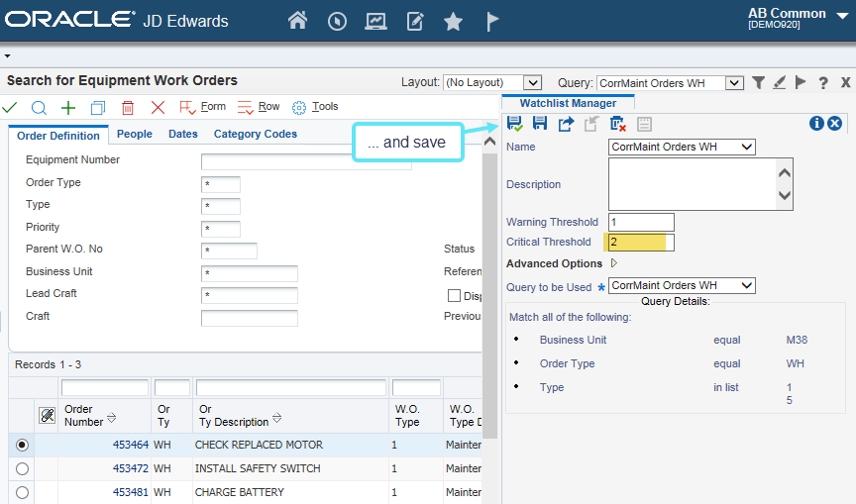This screenshot has height=504, width=856.
Task: Open the Watchlist Manager info icon
Action: [x=816, y=123]
